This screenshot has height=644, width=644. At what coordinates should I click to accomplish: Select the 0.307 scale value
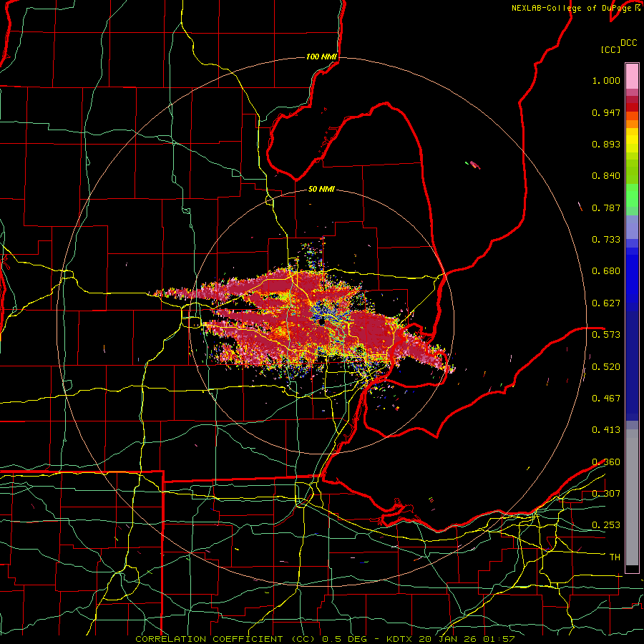[x=606, y=493]
